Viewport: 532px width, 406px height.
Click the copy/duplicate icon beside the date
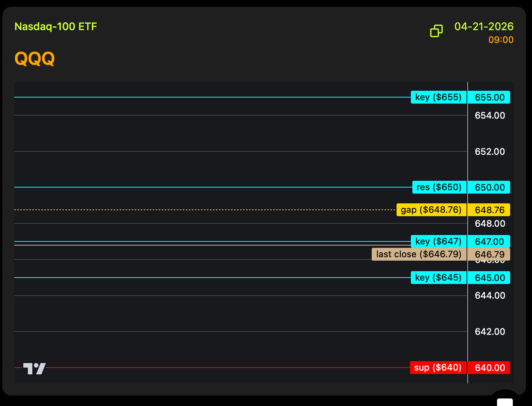(436, 31)
